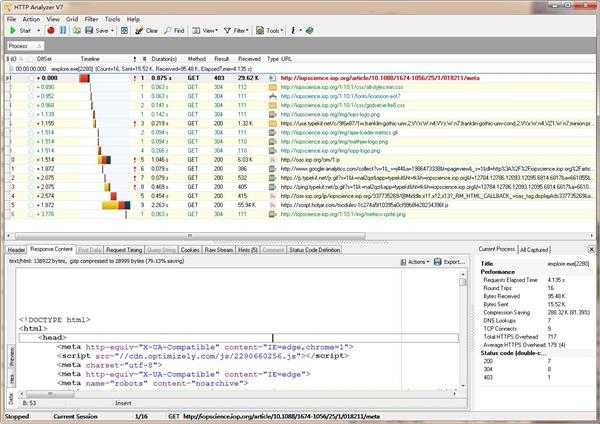Open the File menu
Image resolution: width=600 pixels, height=424 pixels.
click(x=11, y=19)
